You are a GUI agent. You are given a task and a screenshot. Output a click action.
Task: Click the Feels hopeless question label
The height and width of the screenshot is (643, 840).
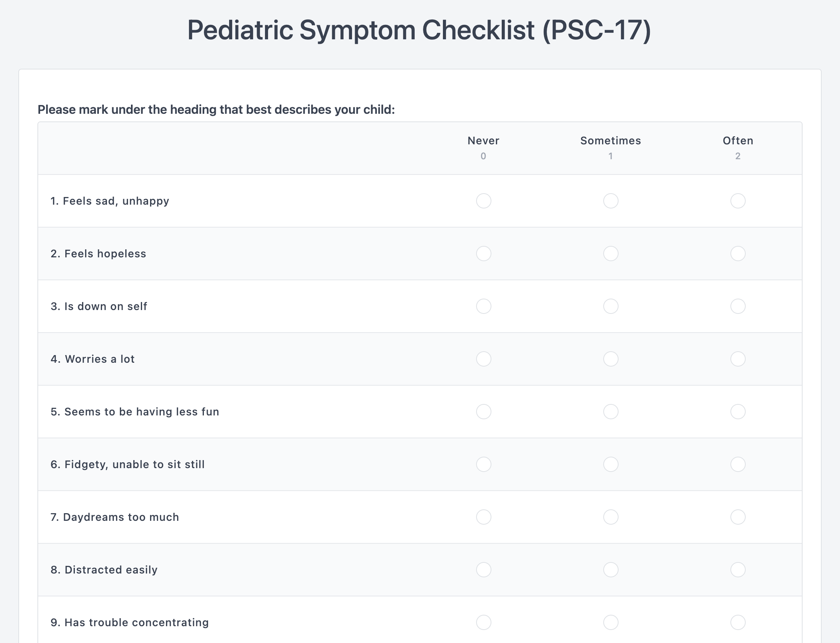click(x=99, y=254)
